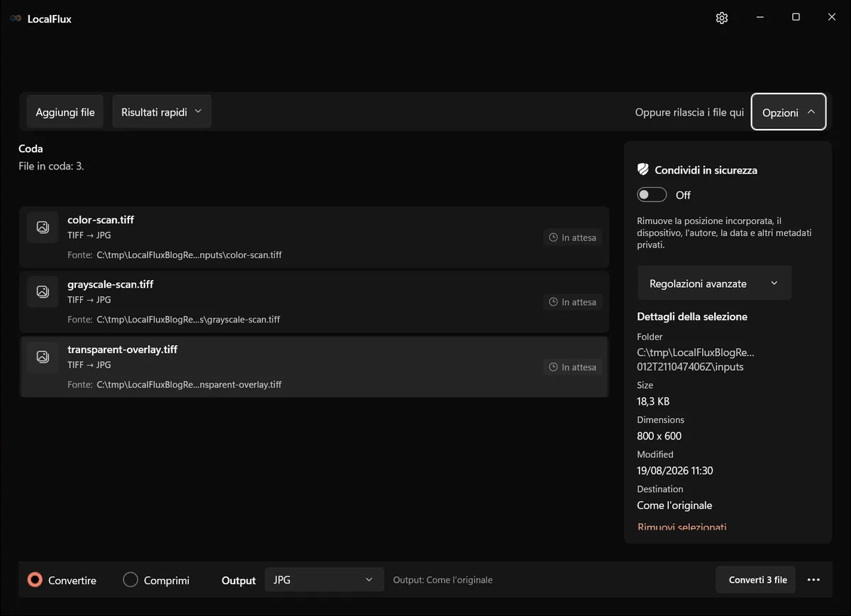This screenshot has height=616, width=851.
Task: Maximize the LocalFlux window
Action: 796,18
